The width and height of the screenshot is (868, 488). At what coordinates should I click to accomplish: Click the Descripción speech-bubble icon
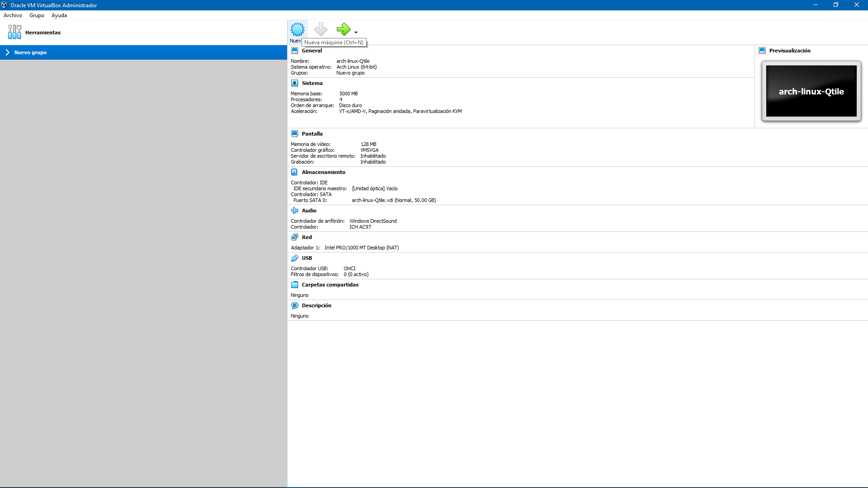(x=294, y=305)
